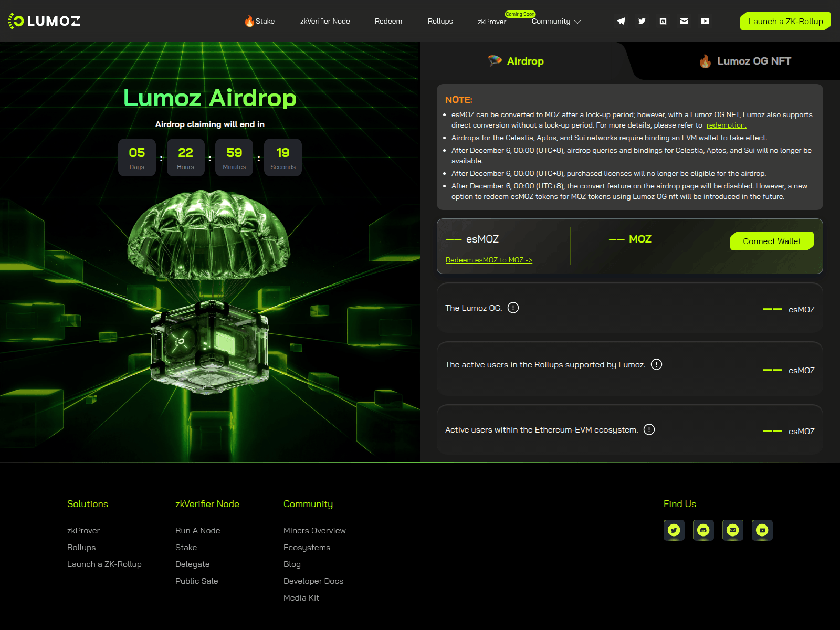Select Rollups in the top navigation
The image size is (840, 630).
tap(440, 22)
